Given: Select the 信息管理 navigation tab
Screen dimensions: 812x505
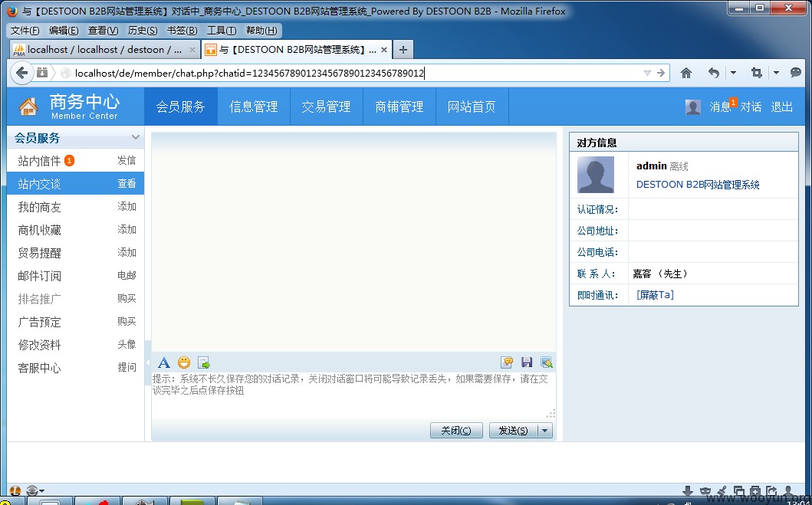Looking at the screenshot, I should coord(254,107).
